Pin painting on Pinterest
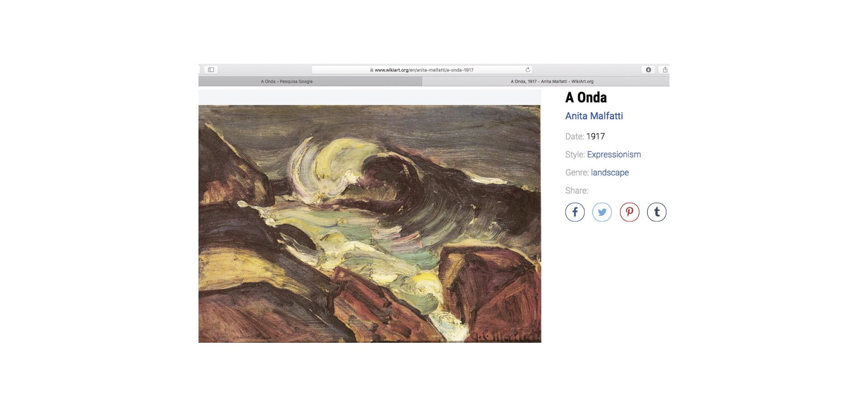Viewport: 868px width, 407px height. point(629,212)
